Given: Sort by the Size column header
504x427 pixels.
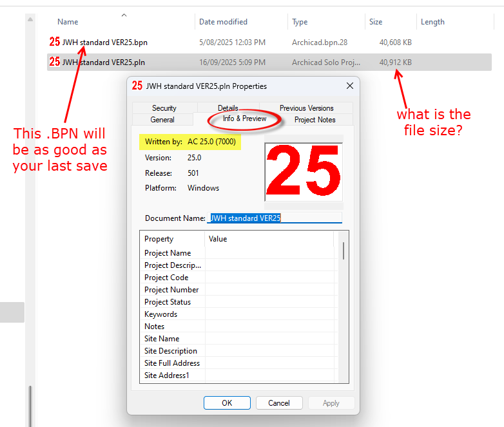Looking at the screenshot, I should [x=376, y=22].
